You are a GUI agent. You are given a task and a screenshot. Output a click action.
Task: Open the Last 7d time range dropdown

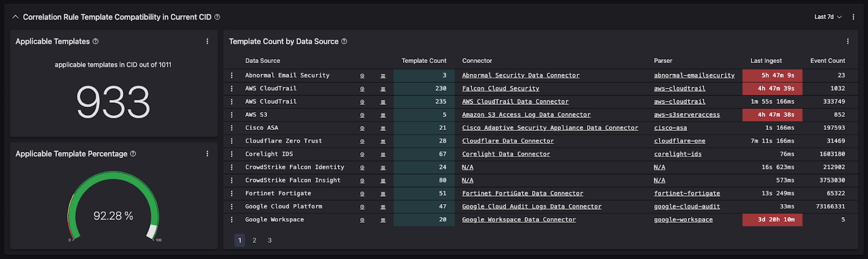pos(828,17)
